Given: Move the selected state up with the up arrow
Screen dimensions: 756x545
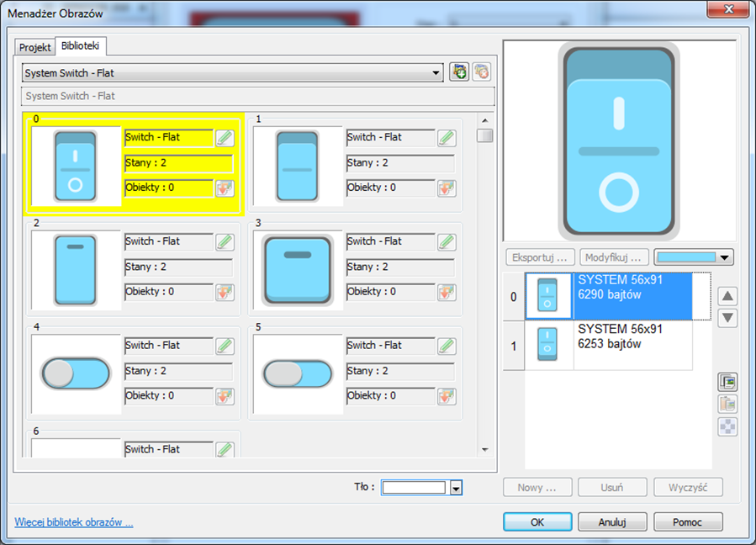Looking at the screenshot, I should click(727, 296).
